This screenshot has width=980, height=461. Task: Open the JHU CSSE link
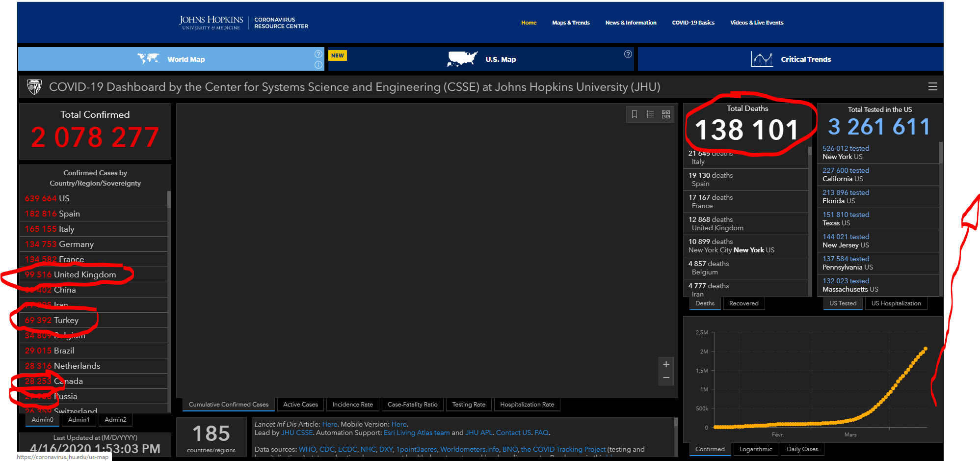(297, 433)
